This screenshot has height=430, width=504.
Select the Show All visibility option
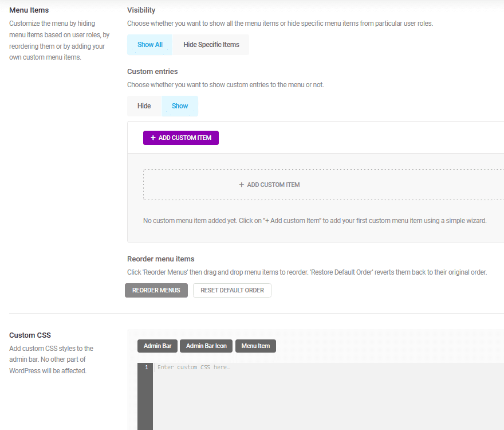(149, 44)
